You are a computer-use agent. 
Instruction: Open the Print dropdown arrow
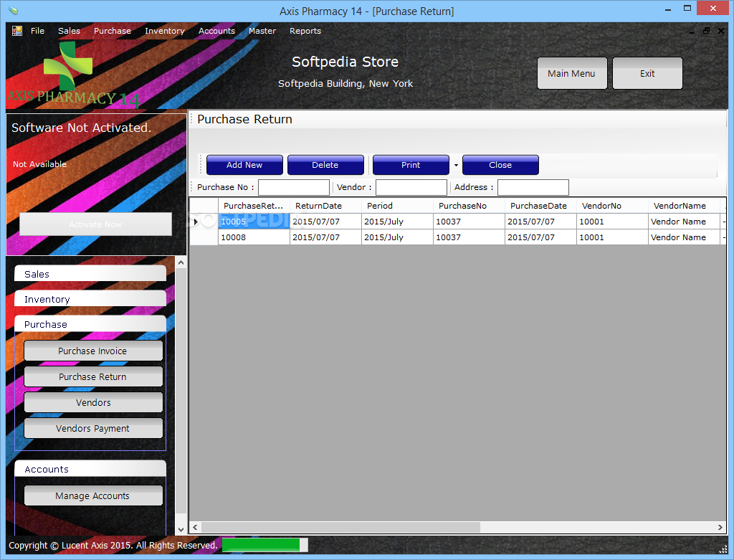(x=456, y=165)
